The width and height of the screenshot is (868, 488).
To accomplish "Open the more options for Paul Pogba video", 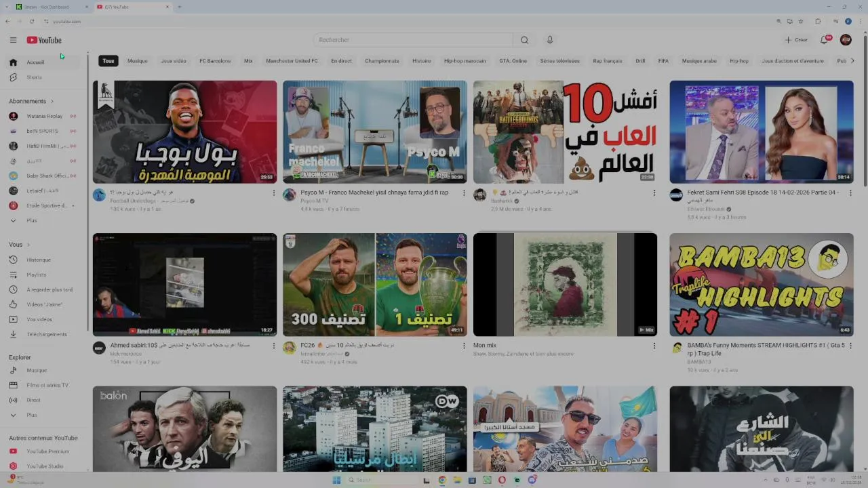I will (x=274, y=193).
